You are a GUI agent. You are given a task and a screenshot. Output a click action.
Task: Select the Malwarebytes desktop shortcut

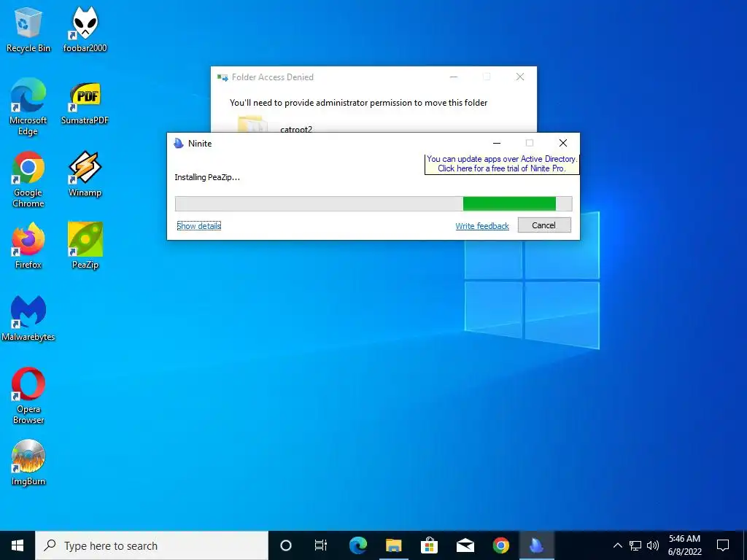click(x=28, y=319)
